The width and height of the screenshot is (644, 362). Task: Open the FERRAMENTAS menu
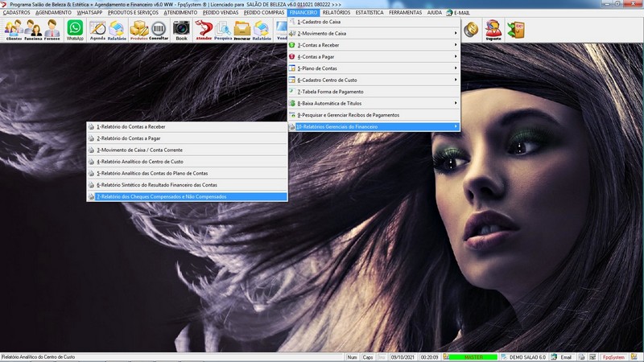click(x=406, y=13)
